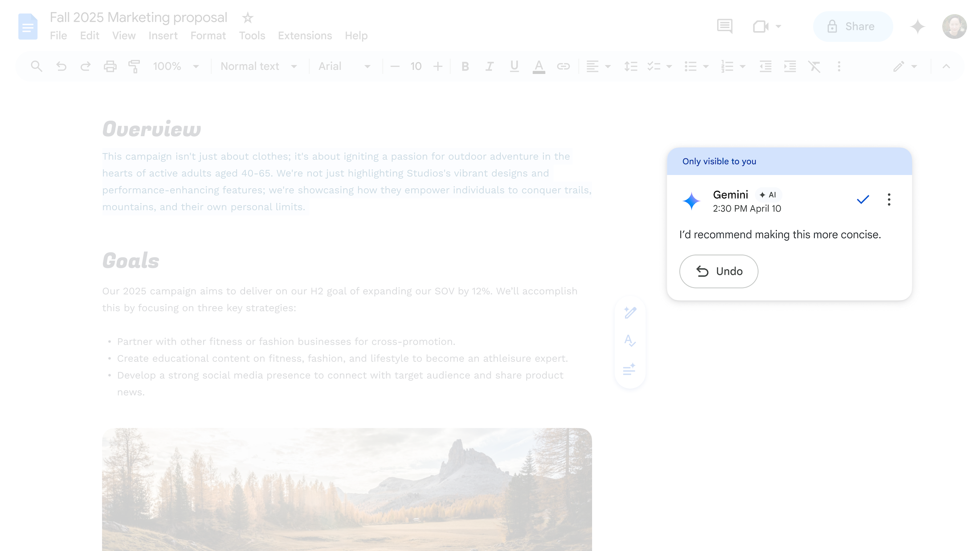Click the Help me write pencil icon
980x551 pixels.
630,312
